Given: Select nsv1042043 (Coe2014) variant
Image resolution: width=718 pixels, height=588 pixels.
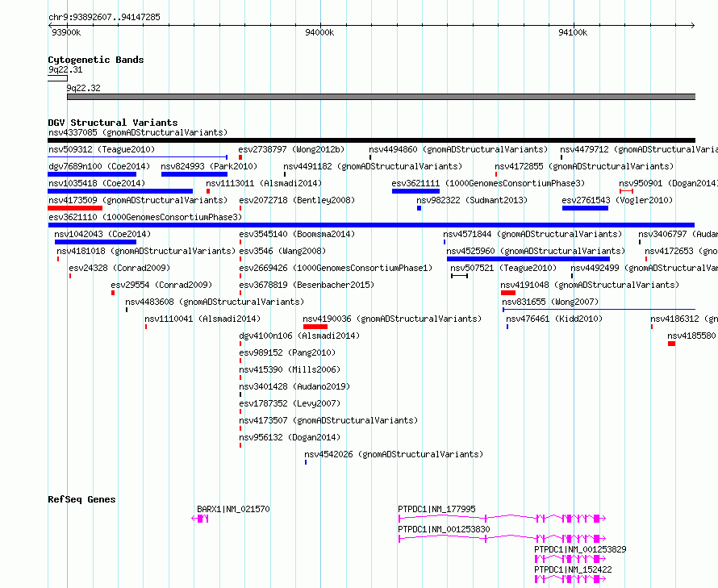Looking at the screenshot, I should (x=102, y=235).
